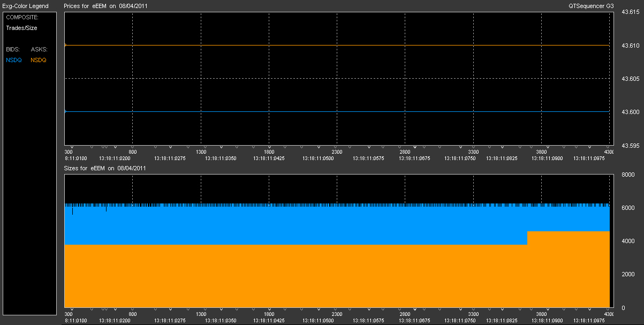This screenshot has height=325, width=644.
Task: Click the 3800 tick under the prices chart
Action: [541, 152]
